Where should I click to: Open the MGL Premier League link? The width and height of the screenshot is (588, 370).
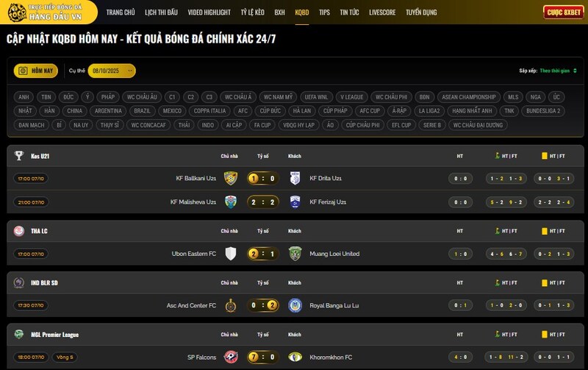point(54,334)
